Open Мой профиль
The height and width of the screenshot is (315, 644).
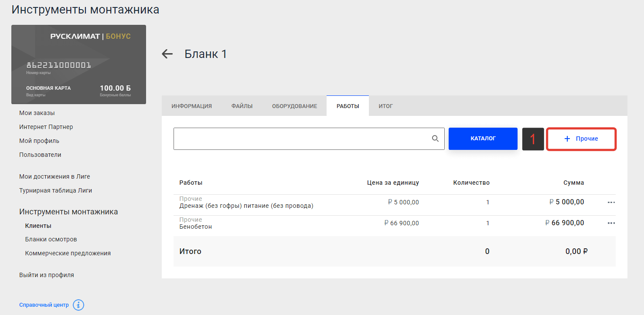coord(39,141)
